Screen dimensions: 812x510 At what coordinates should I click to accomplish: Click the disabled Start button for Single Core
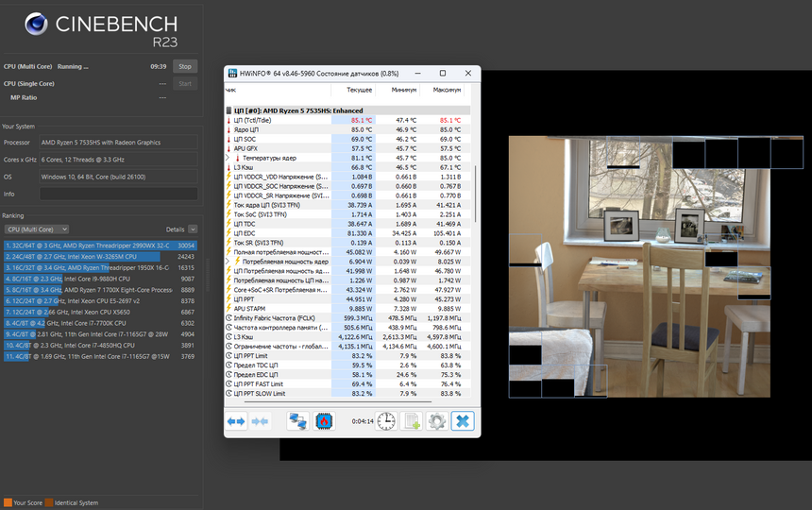(x=185, y=83)
